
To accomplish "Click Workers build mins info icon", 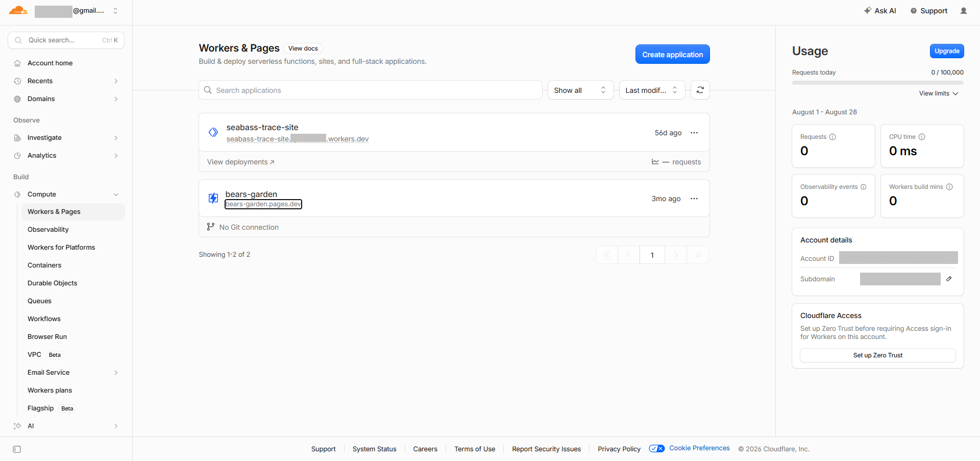I will click(x=949, y=187).
